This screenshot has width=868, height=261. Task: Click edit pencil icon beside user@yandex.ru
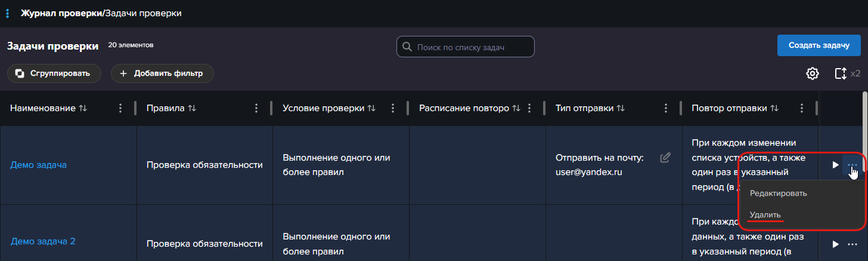(x=665, y=158)
